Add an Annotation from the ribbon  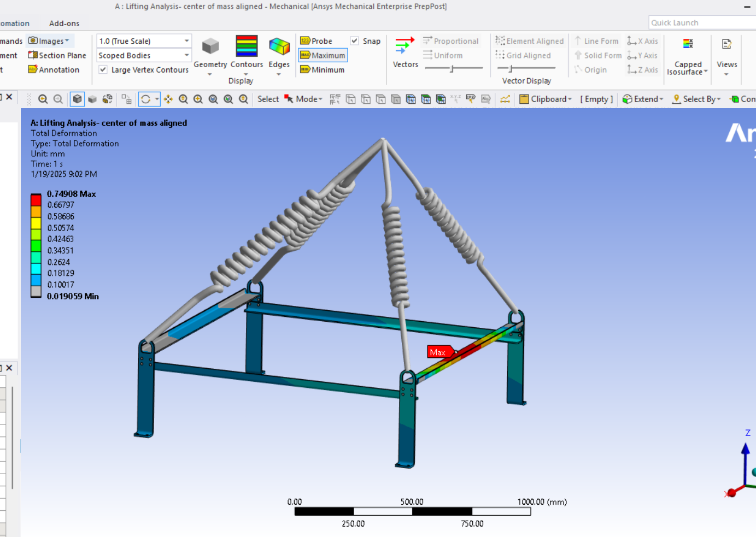tap(54, 69)
